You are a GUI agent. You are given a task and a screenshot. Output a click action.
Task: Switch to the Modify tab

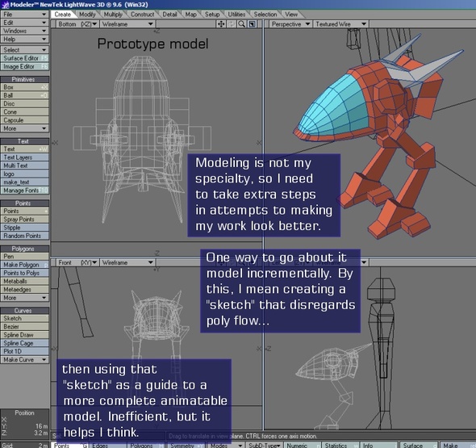(87, 15)
